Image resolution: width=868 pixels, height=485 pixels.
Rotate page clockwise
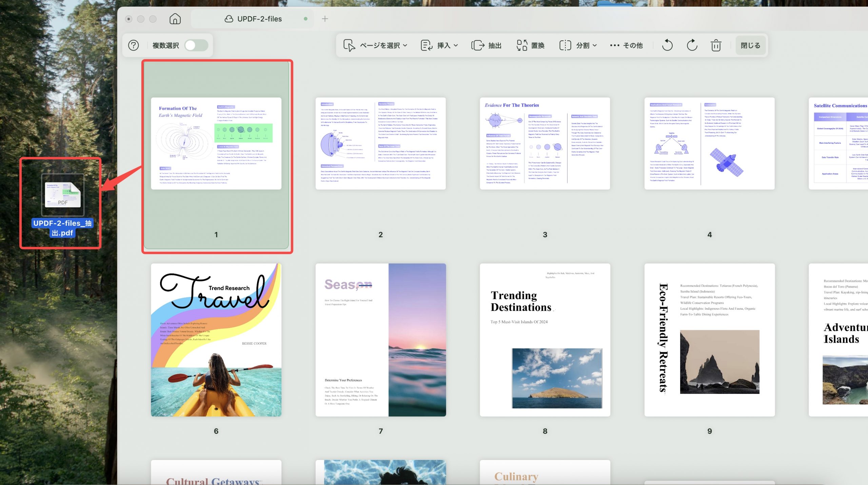click(x=692, y=45)
